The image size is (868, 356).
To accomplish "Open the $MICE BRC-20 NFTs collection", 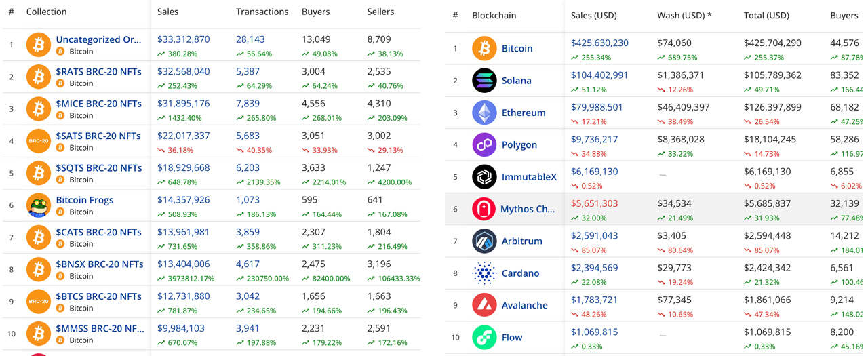I will click(x=98, y=104).
